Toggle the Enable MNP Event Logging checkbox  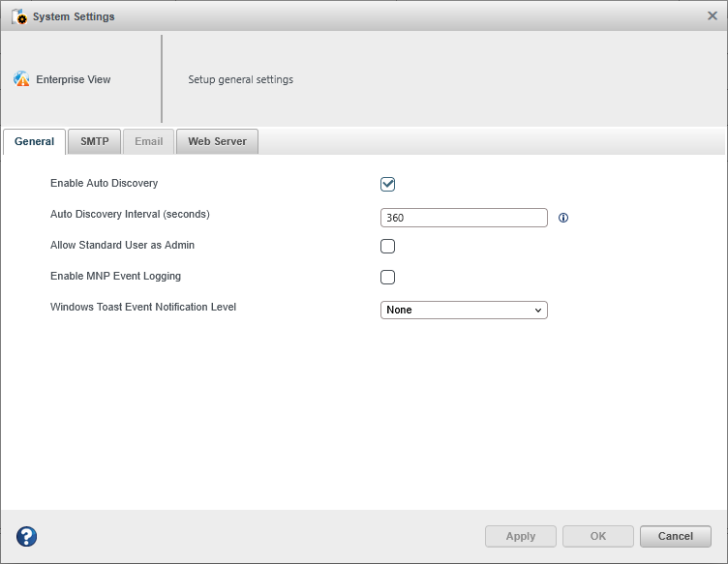click(x=387, y=277)
